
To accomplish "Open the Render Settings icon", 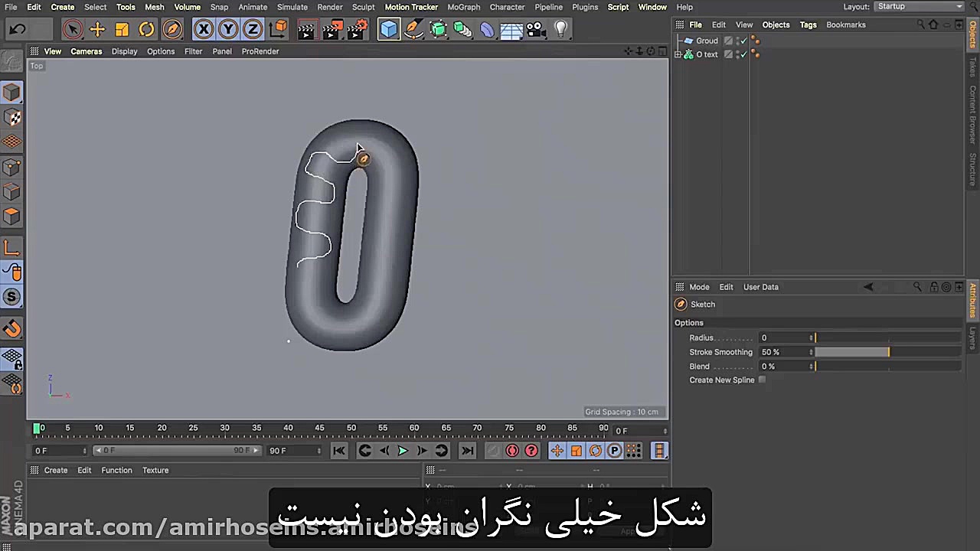I will click(357, 29).
